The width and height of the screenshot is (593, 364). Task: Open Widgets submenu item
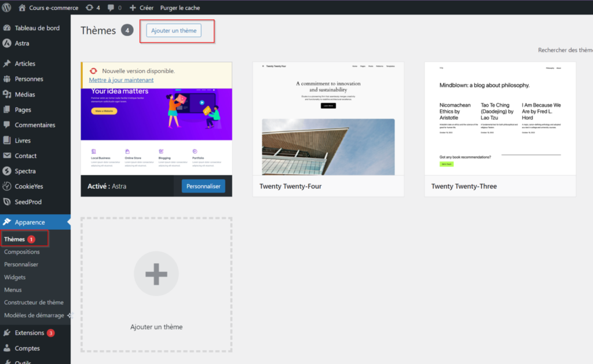click(14, 277)
